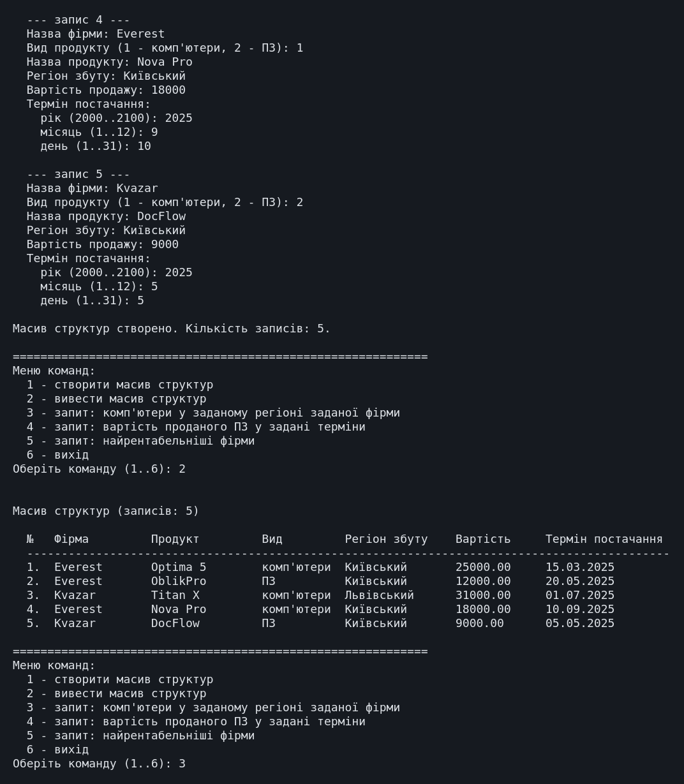Click last menu option 5 - найрентабельніші фірми
684x784 pixels.
[x=140, y=736]
